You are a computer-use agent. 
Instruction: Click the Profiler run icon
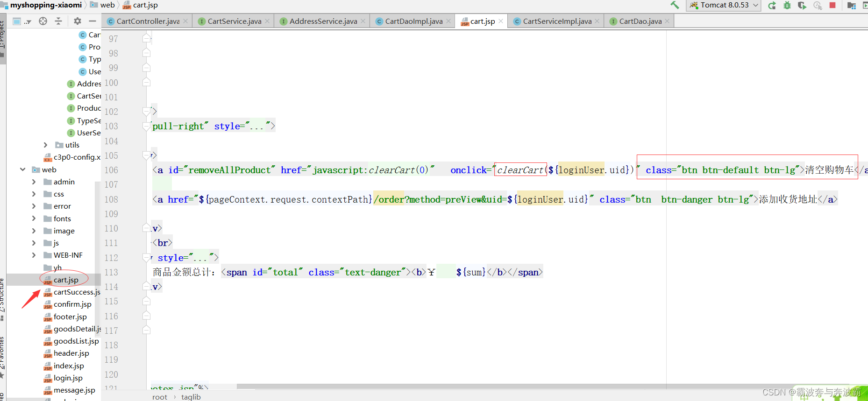coord(818,5)
